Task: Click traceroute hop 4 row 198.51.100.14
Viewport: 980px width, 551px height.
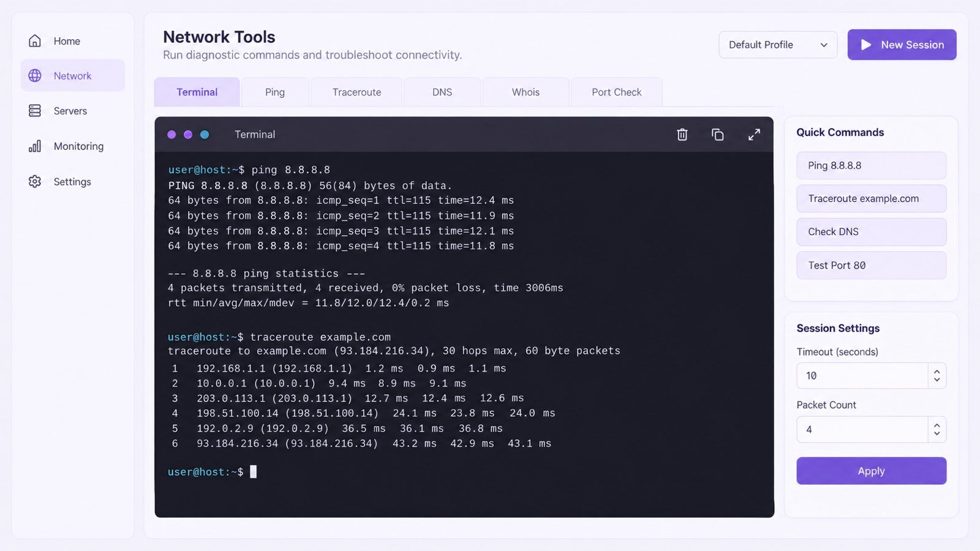Action: [363, 413]
